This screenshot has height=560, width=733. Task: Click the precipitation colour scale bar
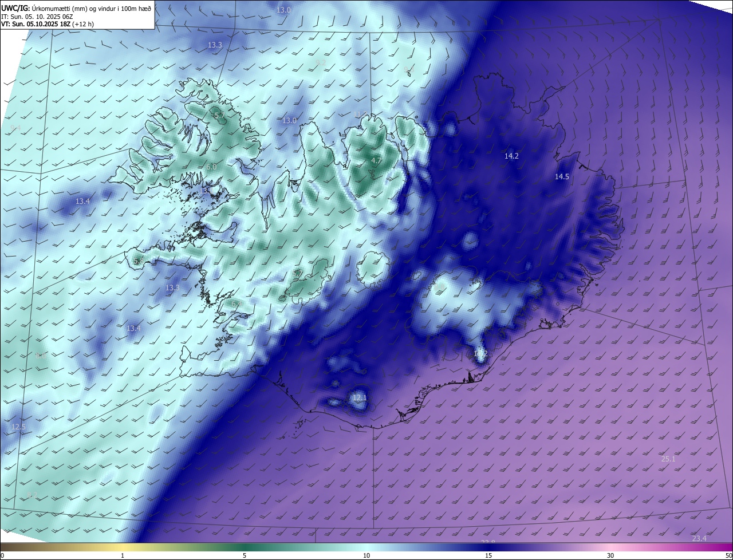pos(366,547)
